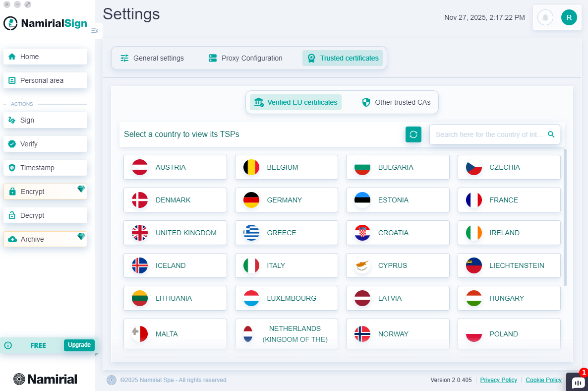Open the notifications bell
The image size is (588, 391).
pyautogui.click(x=545, y=17)
